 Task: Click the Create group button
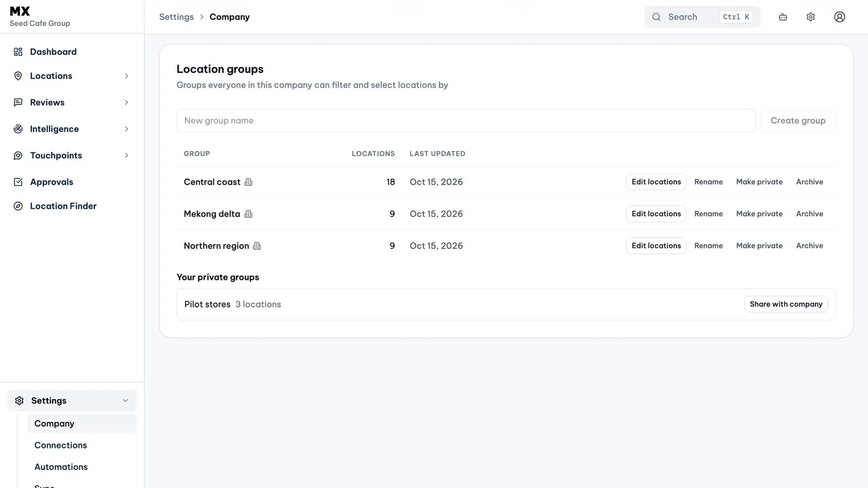point(798,120)
